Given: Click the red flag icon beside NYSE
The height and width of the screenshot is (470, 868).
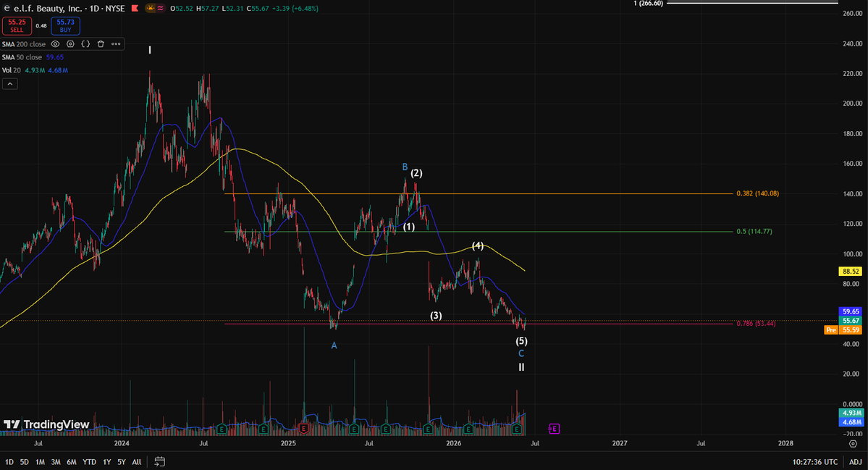Looking at the screenshot, I should 135,8.
